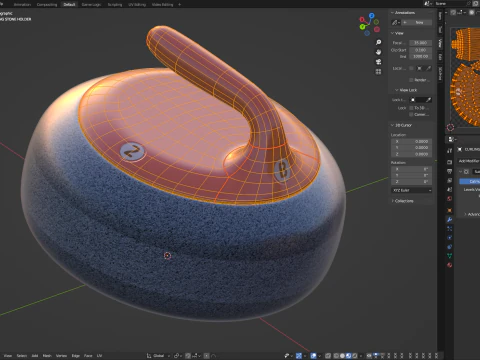Toggle the viewport gizmos button
480x360 pixels.
299,356
